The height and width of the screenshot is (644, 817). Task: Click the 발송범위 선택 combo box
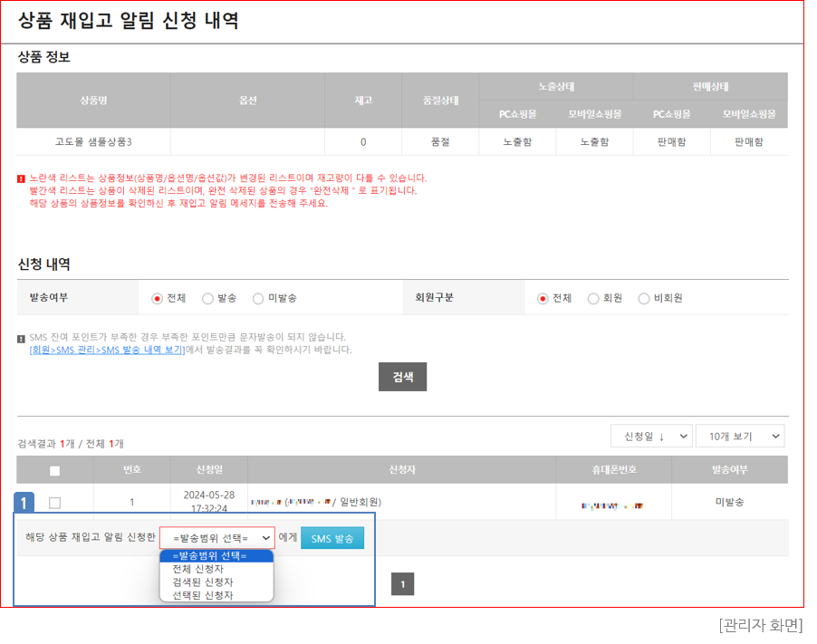coord(217,538)
